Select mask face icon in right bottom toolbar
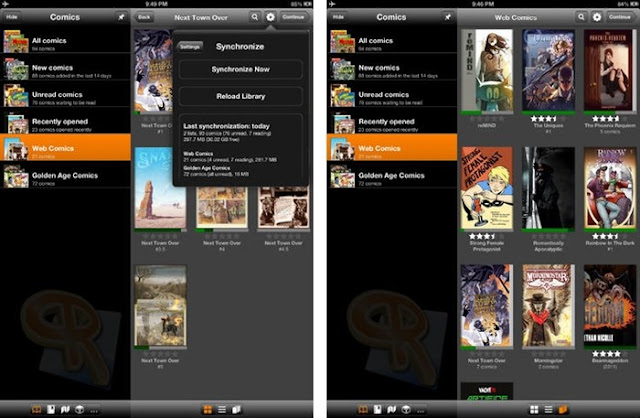 pyautogui.click(x=406, y=409)
